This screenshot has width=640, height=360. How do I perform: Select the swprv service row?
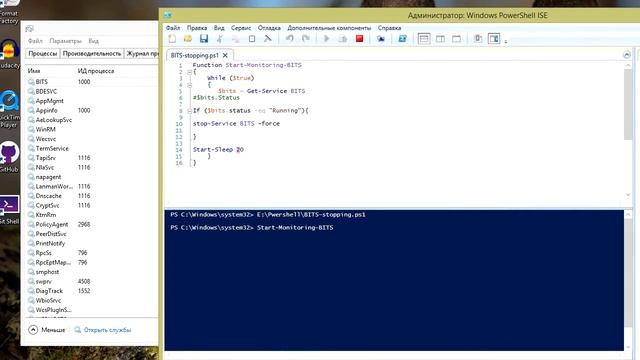[91, 282]
